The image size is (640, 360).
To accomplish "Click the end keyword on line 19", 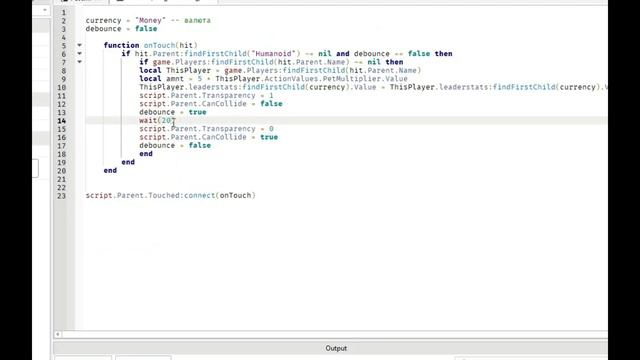I will pos(128,162).
